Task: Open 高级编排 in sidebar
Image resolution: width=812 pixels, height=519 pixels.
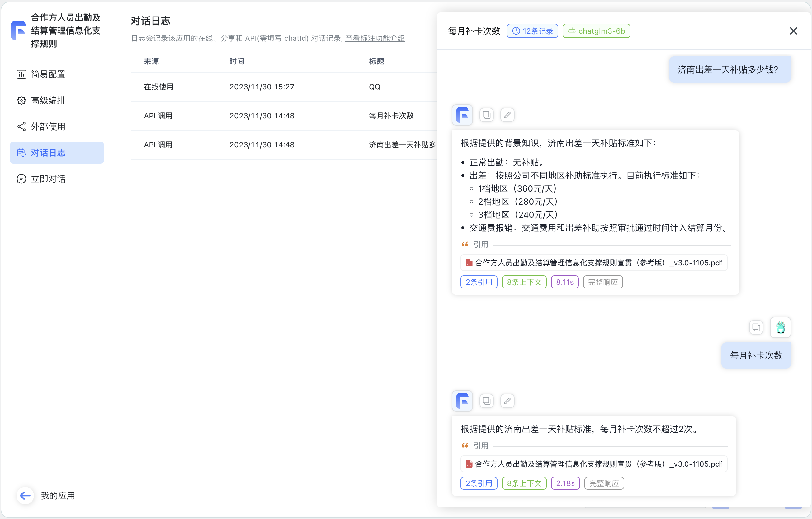Action: (x=48, y=100)
